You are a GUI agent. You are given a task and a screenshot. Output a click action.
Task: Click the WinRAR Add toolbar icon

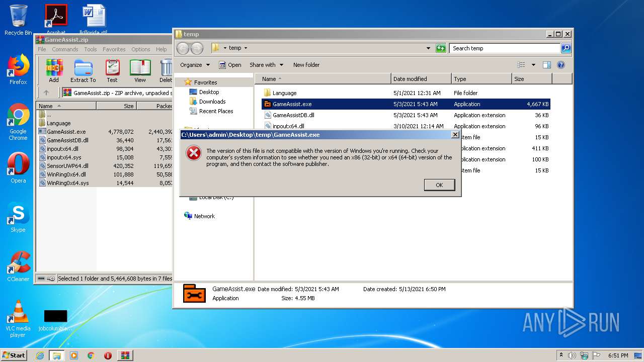[x=54, y=71]
